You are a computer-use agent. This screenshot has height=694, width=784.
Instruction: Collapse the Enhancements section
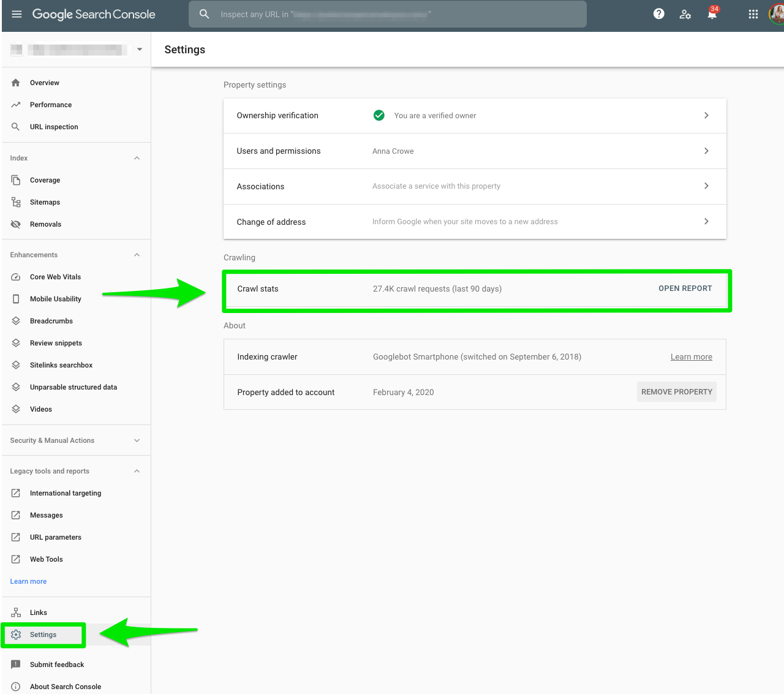pos(137,255)
